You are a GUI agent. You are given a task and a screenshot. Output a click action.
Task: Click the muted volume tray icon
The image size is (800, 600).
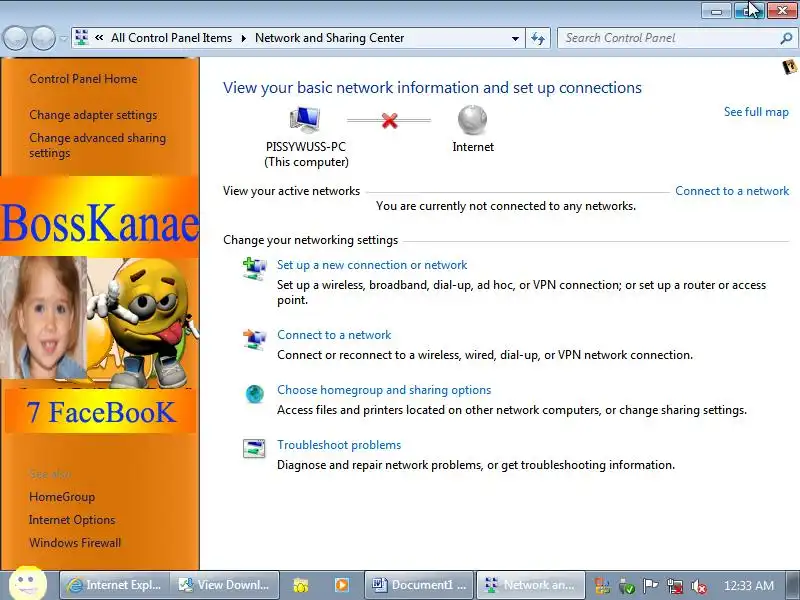click(x=698, y=586)
